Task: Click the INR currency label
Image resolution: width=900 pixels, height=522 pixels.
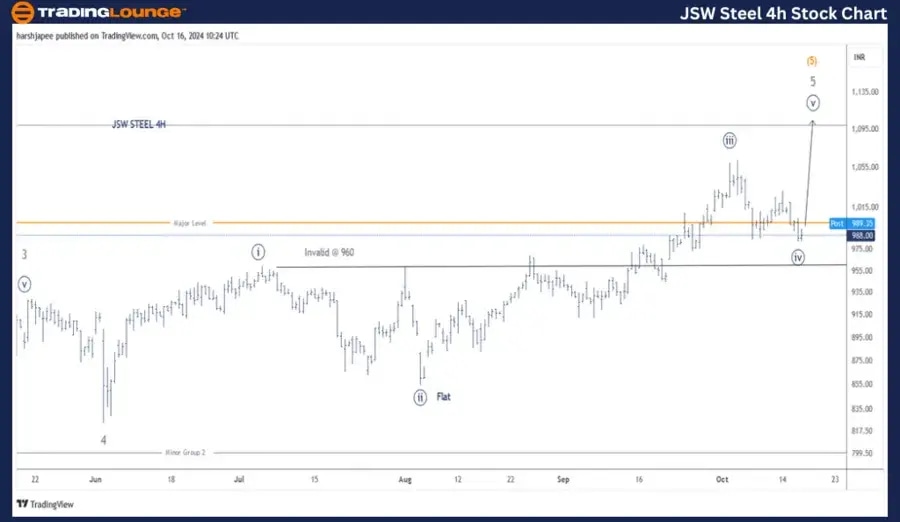Action: pyautogui.click(x=859, y=57)
